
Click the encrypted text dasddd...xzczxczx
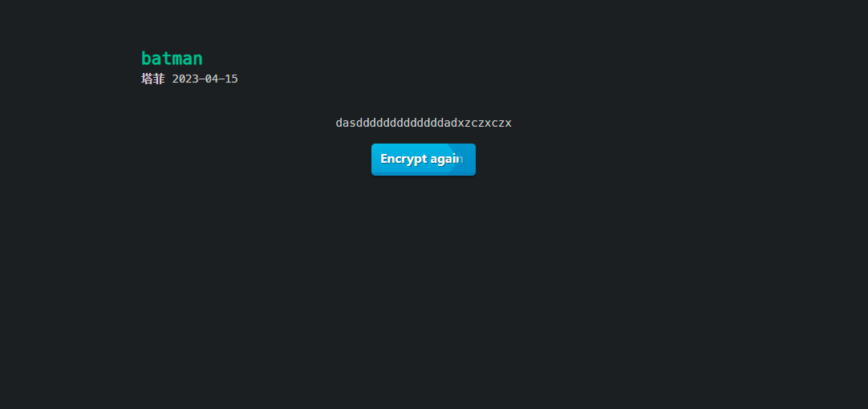click(x=424, y=123)
